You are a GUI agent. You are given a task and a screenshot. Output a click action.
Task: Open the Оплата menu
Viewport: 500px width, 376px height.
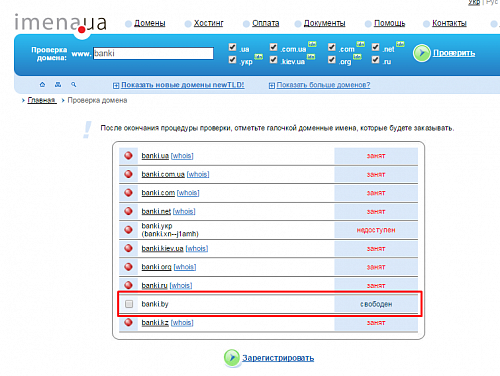[x=265, y=23]
